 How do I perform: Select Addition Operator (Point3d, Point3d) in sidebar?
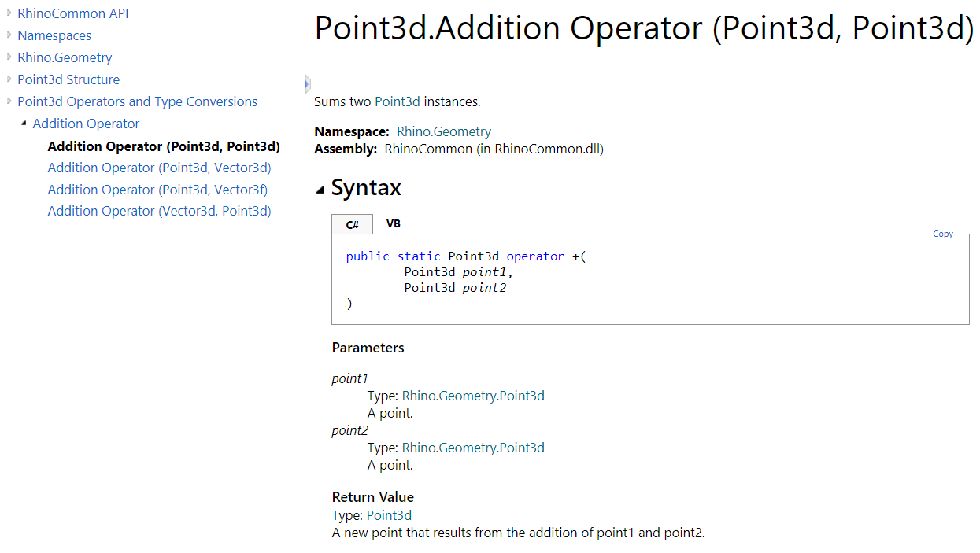point(164,146)
